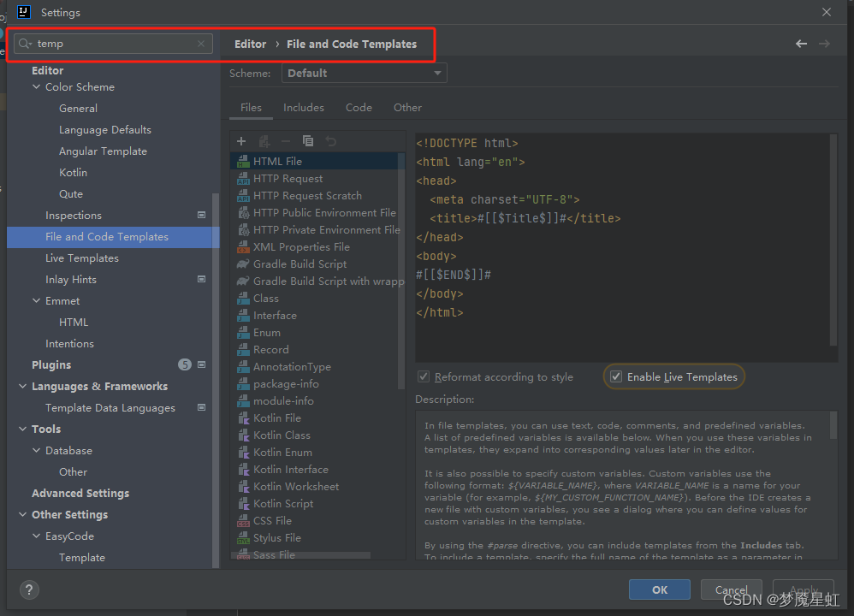The width and height of the screenshot is (854, 616).
Task: Select Live Templates in settings tree
Action: tap(81, 258)
